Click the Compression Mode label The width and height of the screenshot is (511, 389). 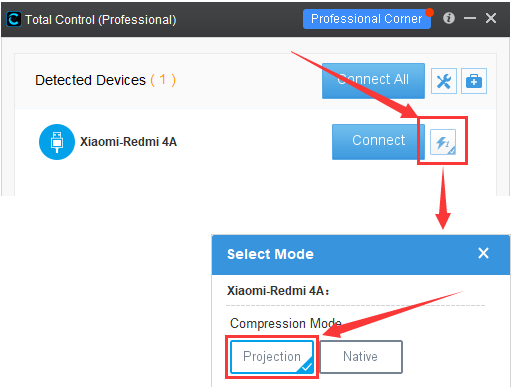point(286,323)
